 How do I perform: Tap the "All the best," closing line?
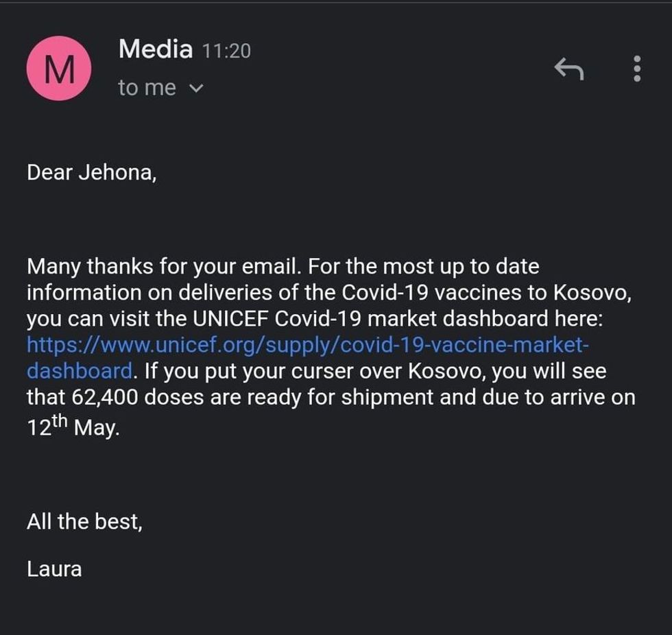pyautogui.click(x=84, y=522)
